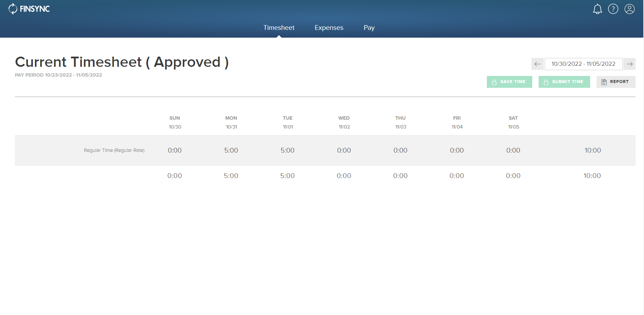644x315 pixels.
Task: Click the document icon on the Report button
Action: pos(604,82)
